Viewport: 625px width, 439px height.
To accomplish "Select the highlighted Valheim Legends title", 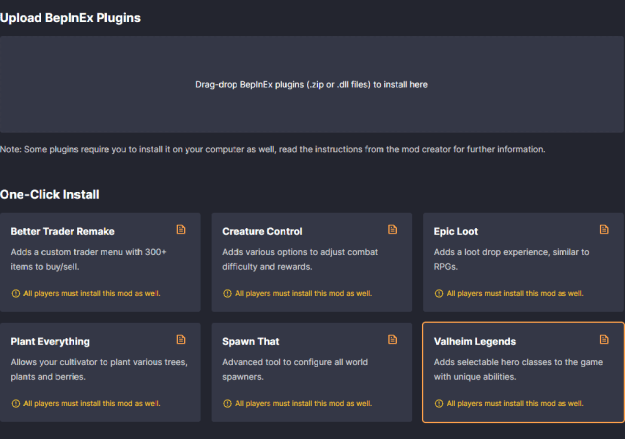I will [x=476, y=341].
